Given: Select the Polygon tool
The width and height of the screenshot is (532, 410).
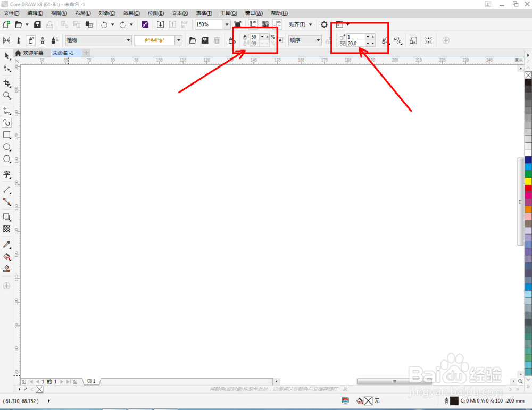Looking at the screenshot, I should click(x=7, y=159).
